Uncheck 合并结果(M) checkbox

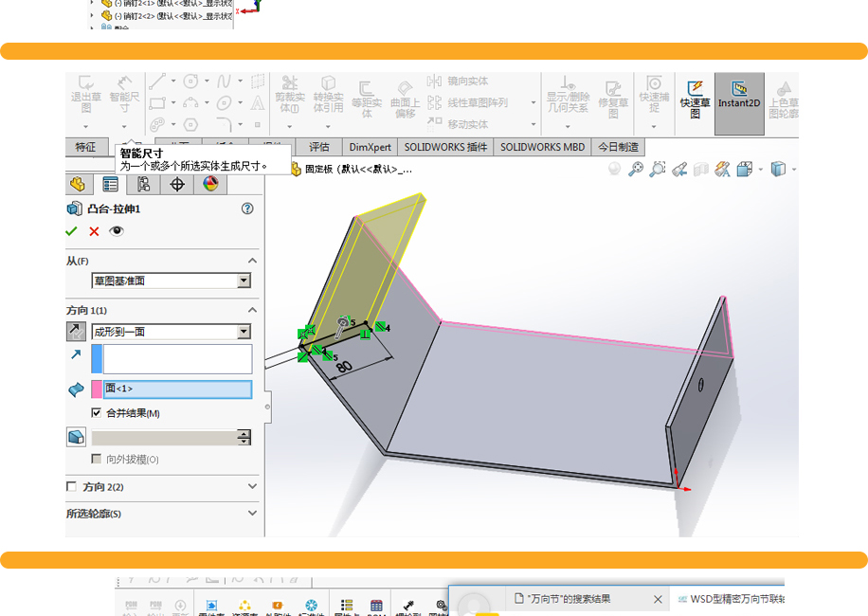[x=97, y=412]
